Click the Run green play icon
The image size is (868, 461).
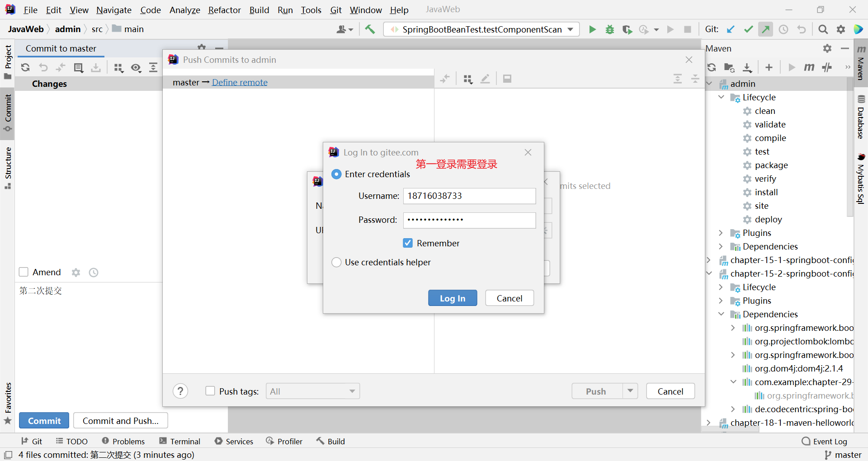pyautogui.click(x=592, y=29)
